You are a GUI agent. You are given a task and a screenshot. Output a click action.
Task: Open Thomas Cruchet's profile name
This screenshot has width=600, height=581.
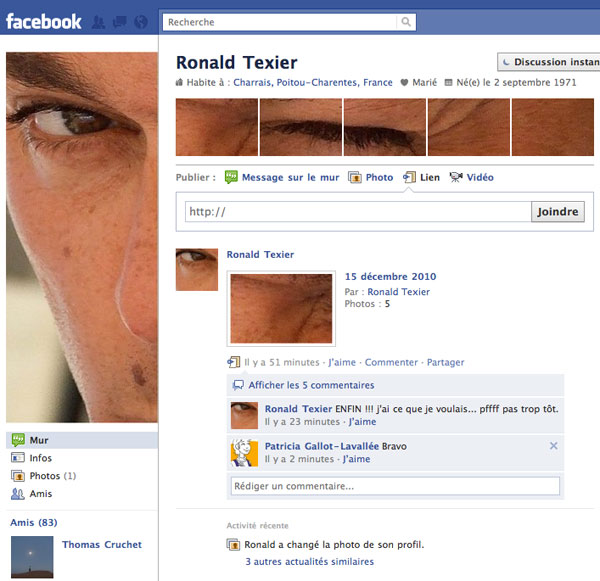pyautogui.click(x=102, y=544)
